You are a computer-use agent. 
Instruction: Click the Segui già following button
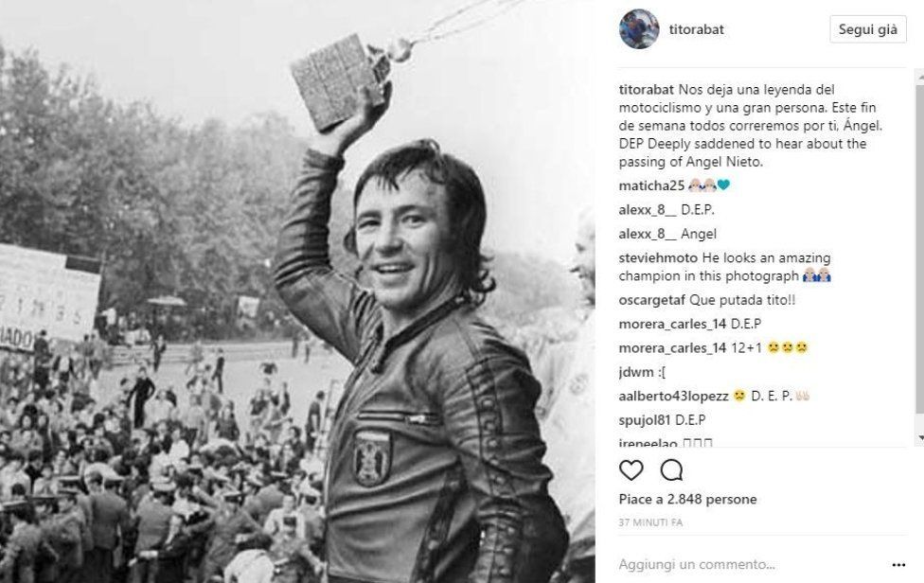click(x=868, y=28)
